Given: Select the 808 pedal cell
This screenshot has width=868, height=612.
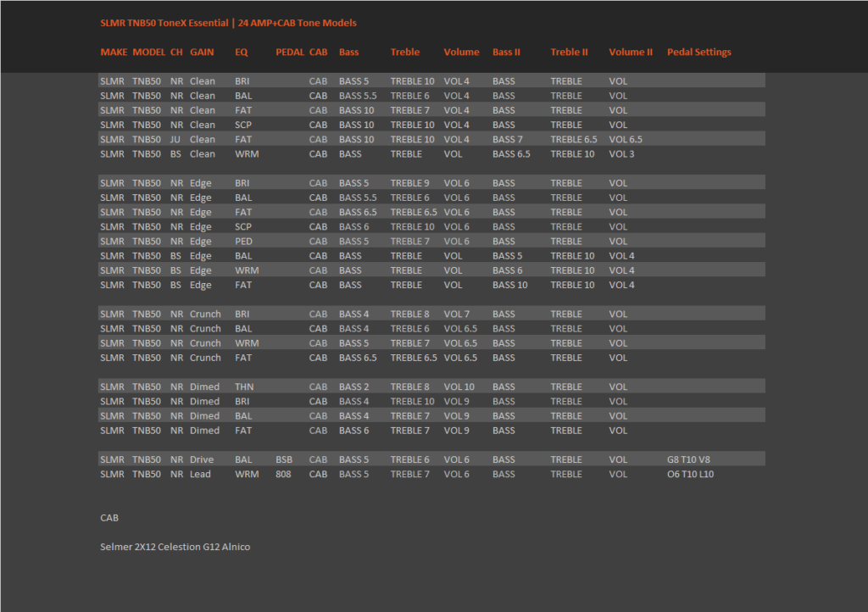Looking at the screenshot, I should point(283,474).
